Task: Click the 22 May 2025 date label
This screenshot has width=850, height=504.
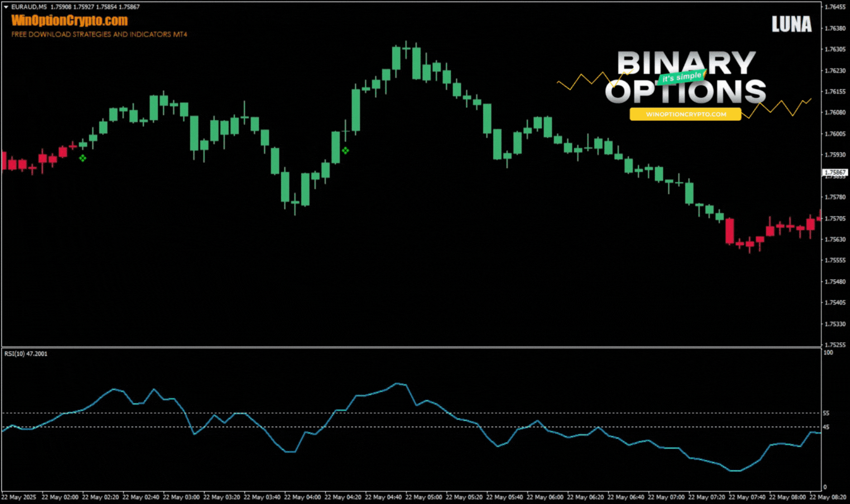Action: (20, 497)
